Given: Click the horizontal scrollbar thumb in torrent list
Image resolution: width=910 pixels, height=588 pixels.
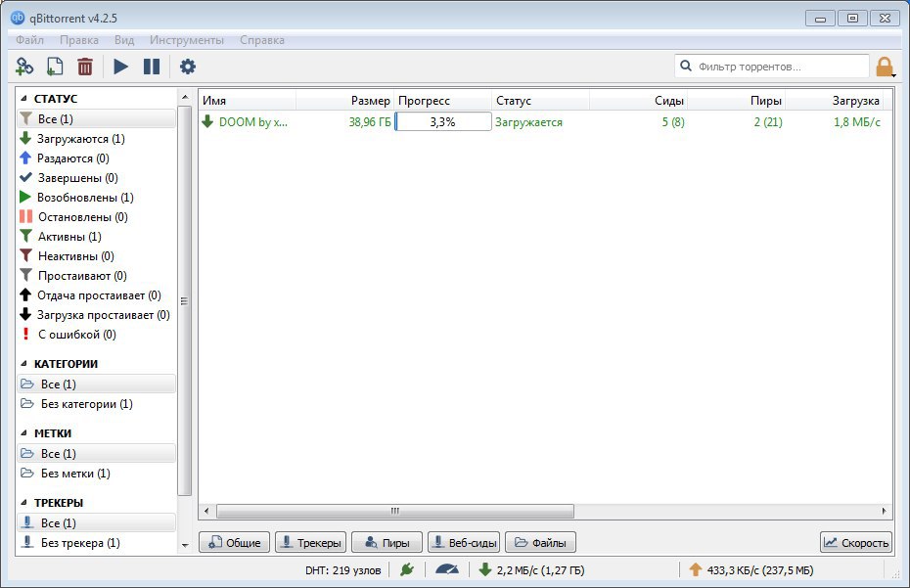Looking at the screenshot, I should (395, 511).
